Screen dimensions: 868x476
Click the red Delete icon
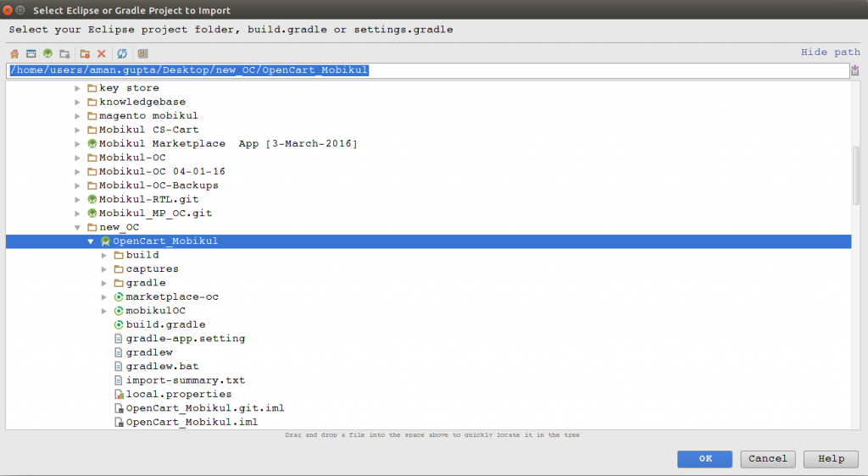(102, 53)
